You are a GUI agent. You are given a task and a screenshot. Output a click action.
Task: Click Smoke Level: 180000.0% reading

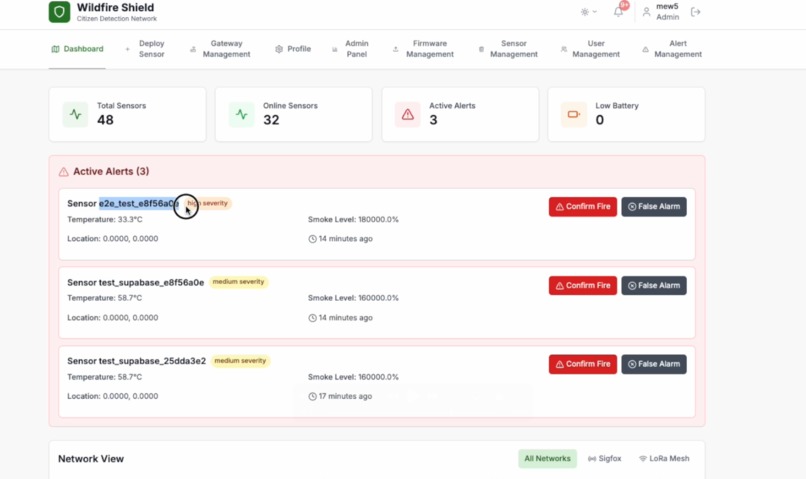click(353, 219)
